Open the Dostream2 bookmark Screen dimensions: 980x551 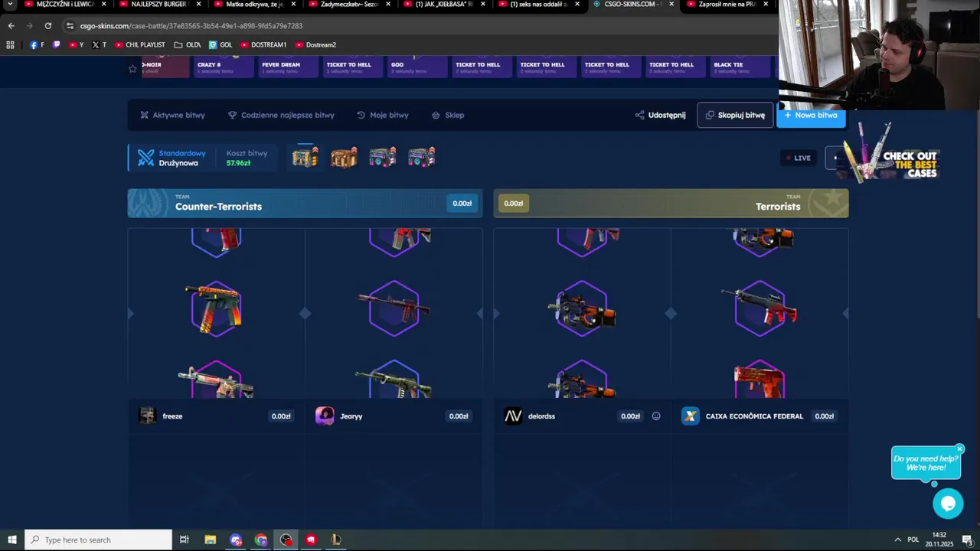315,44
